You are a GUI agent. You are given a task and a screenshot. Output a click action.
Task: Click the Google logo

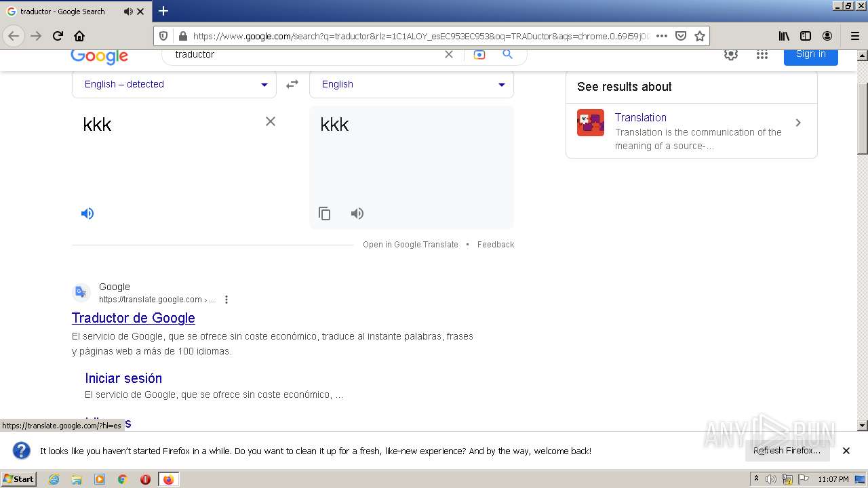click(99, 56)
